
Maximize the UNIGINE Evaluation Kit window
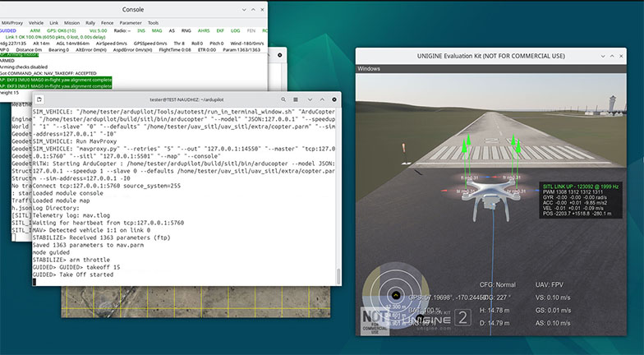point(612,56)
